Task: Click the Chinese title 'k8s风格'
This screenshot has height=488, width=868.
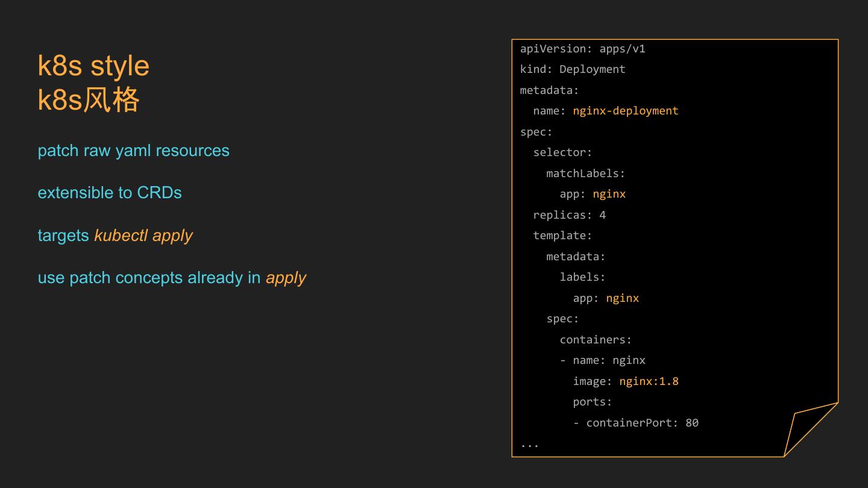Action: 89,99
